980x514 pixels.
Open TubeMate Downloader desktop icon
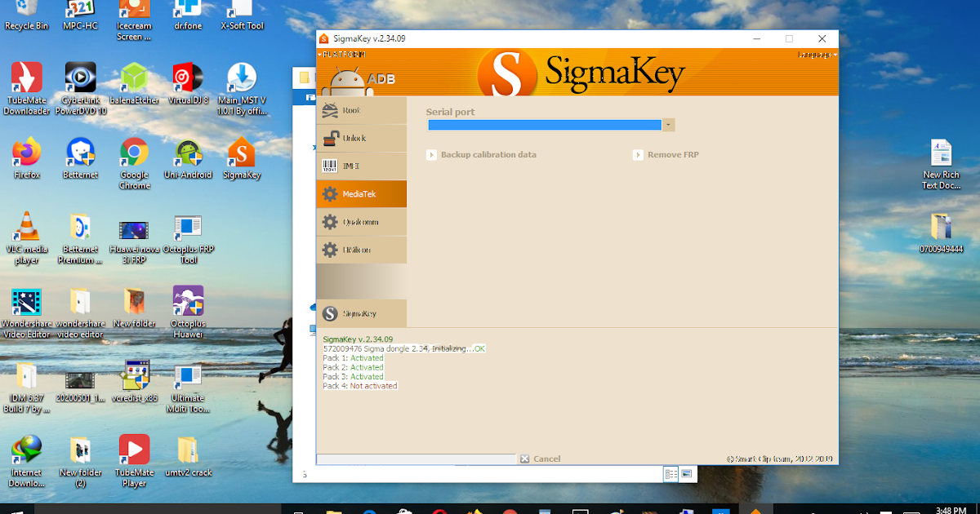tap(27, 89)
